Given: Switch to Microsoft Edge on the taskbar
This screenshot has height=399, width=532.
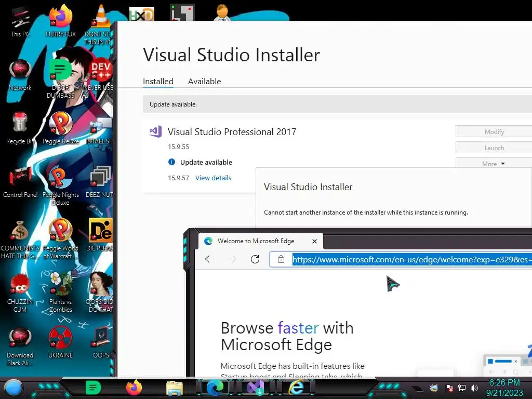Looking at the screenshot, I should pos(215,388).
